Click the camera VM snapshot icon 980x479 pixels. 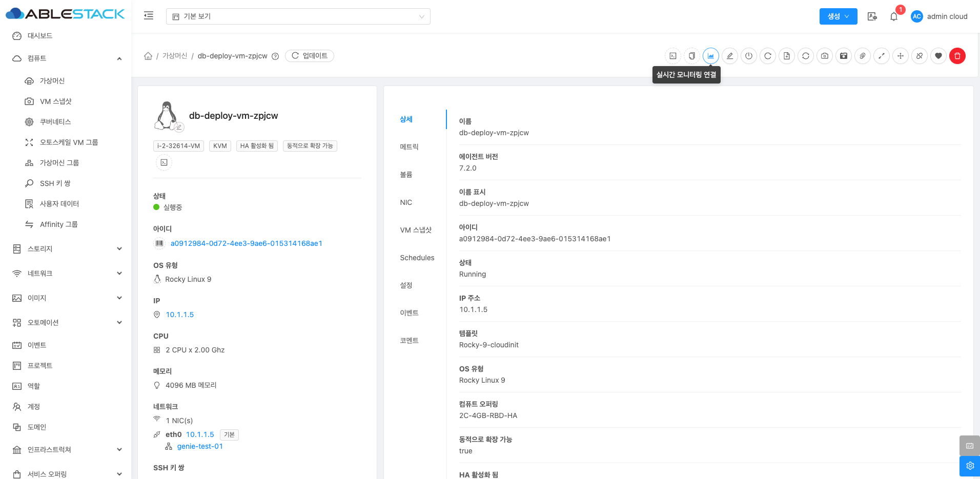coord(825,56)
